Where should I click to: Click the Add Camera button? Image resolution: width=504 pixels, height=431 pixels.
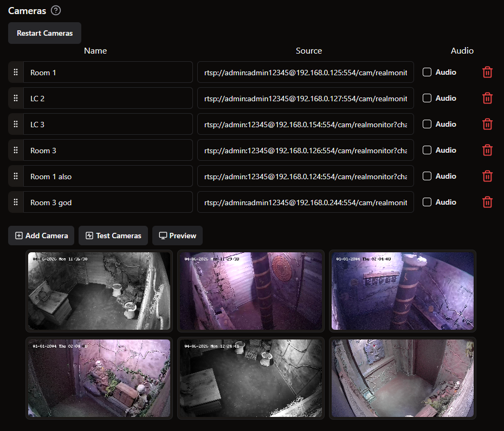[x=41, y=236]
